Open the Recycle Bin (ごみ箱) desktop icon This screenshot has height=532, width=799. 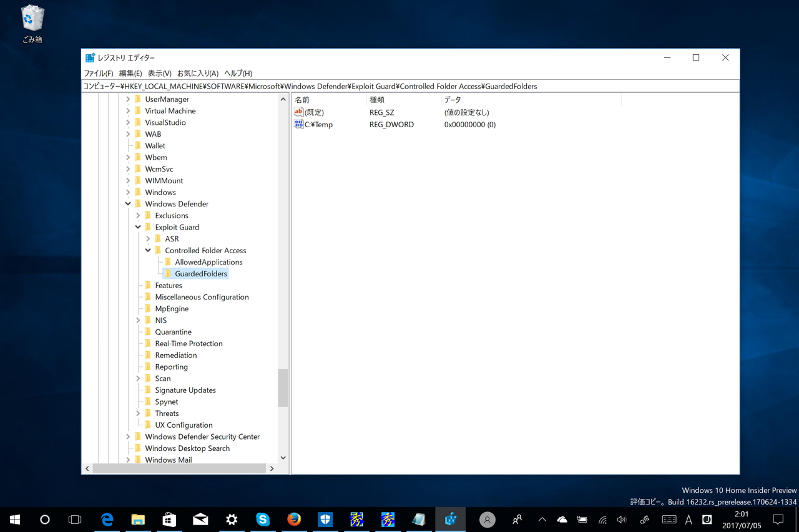pyautogui.click(x=32, y=24)
